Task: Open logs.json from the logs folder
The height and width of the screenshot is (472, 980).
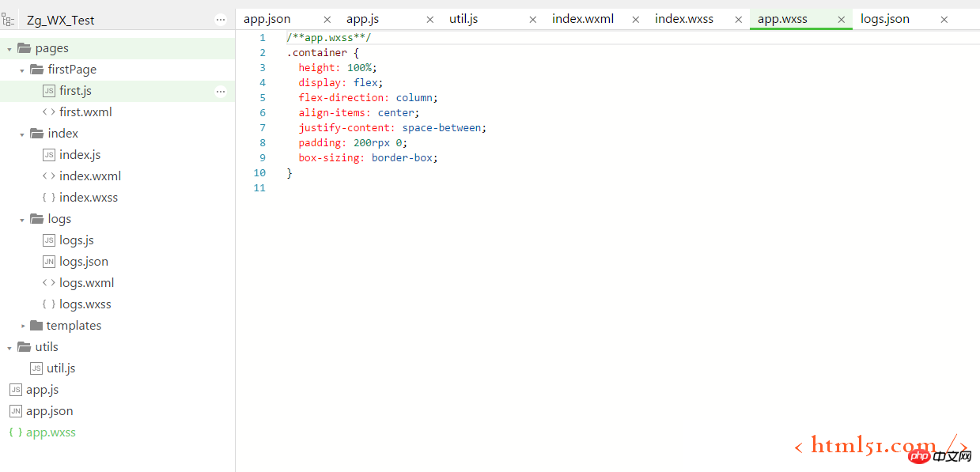Action: [x=83, y=262]
